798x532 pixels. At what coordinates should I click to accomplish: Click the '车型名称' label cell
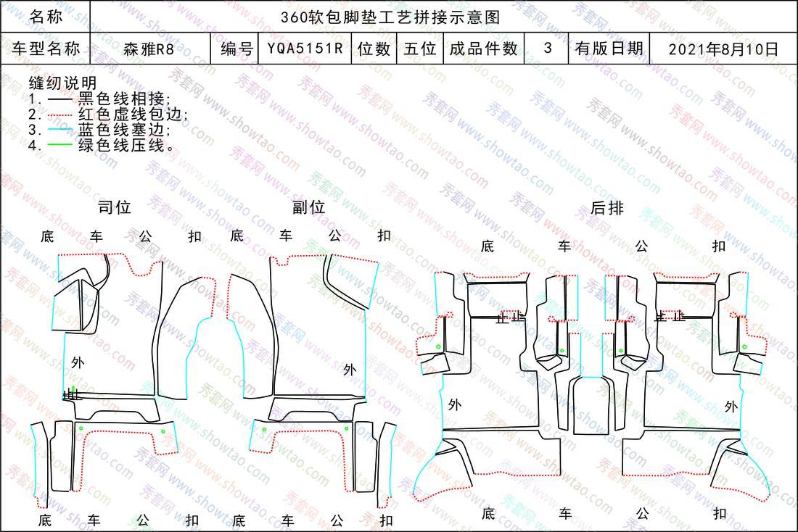[46, 49]
